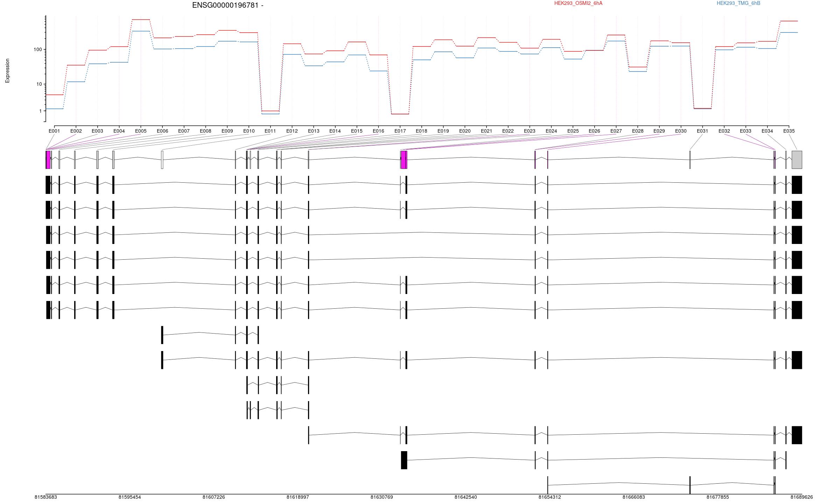Click exon label E021

486,131
